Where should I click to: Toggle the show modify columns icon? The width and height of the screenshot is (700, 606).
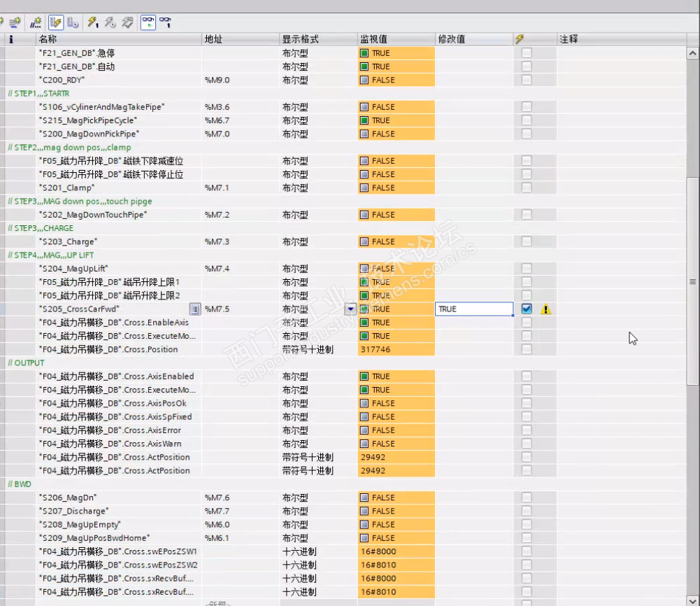[57, 22]
